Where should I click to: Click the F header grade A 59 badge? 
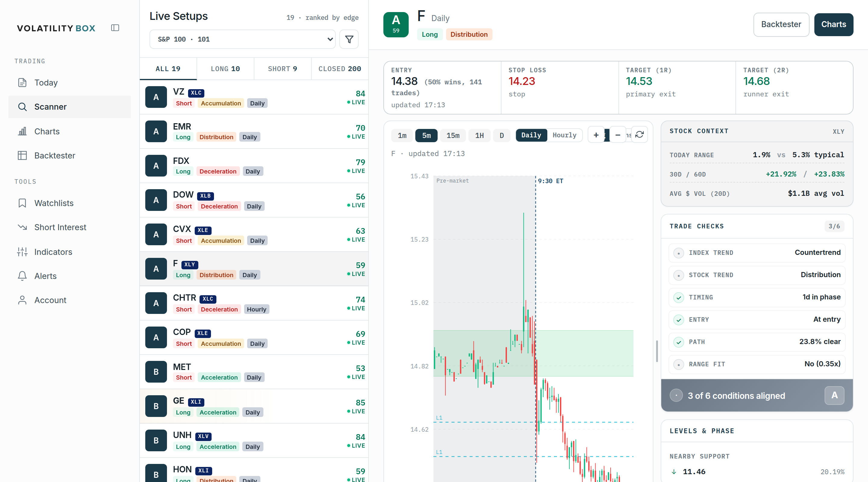pyautogui.click(x=396, y=25)
